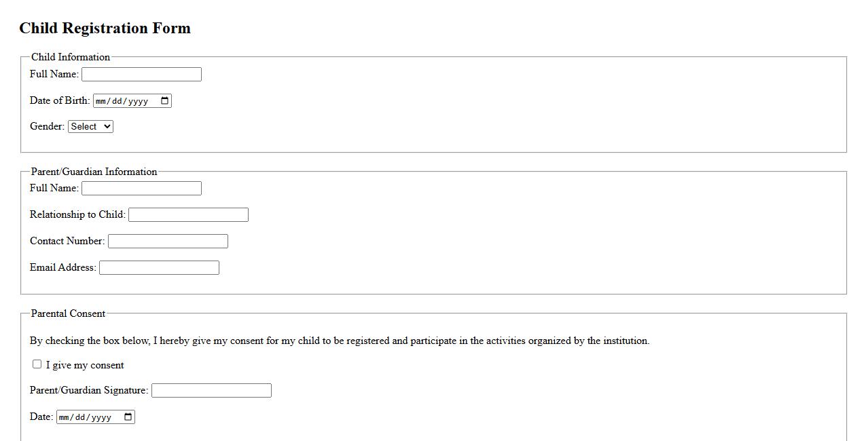Image resolution: width=868 pixels, height=441 pixels.
Task: Select month segment of Date of Birth
Action: point(102,102)
